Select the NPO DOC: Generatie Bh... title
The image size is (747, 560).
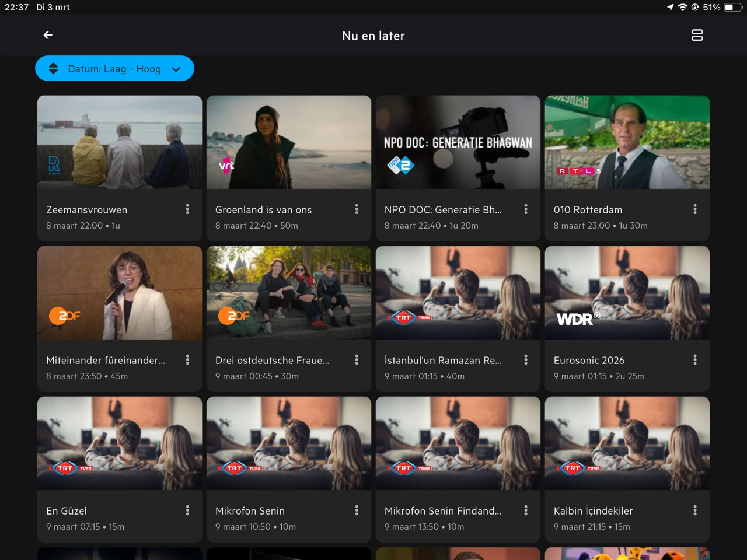(443, 210)
